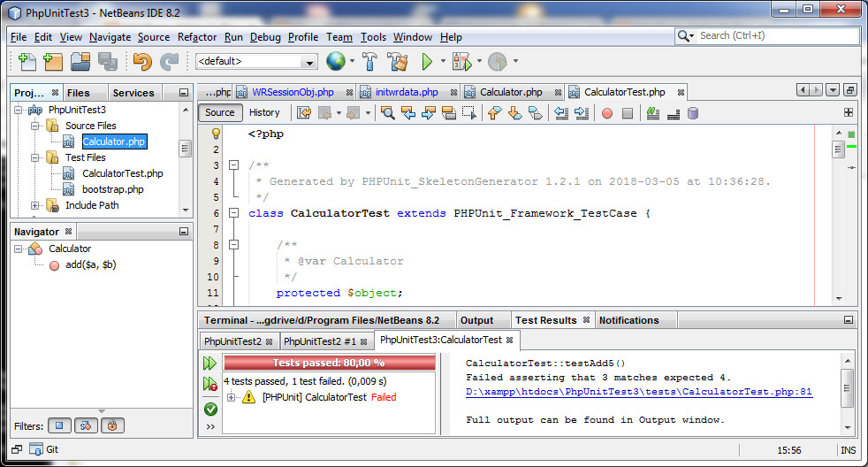Toggle Bookmark icon in editor toolbar
Screen dimensions: 868x467
[535, 113]
